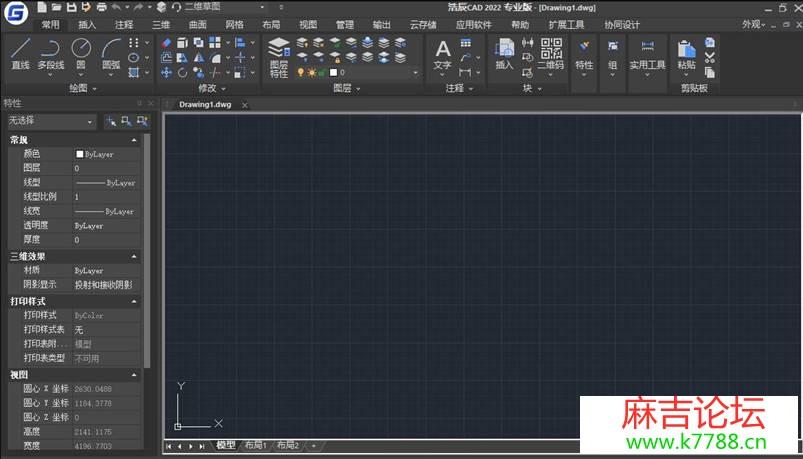The height and width of the screenshot is (459, 803).
Task: Collapse the 视图 properties section
Action: [x=134, y=375]
